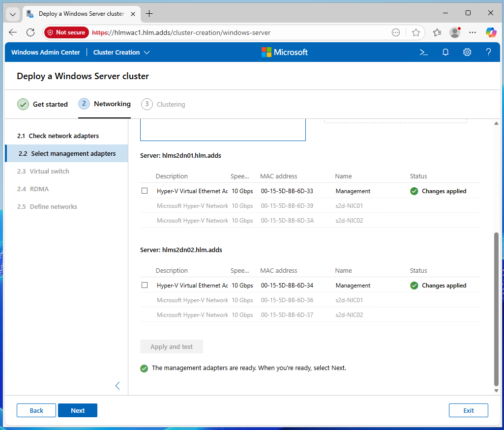Click the vertical scrollbar thumb
This screenshot has height=430, width=504.
click(x=496, y=310)
